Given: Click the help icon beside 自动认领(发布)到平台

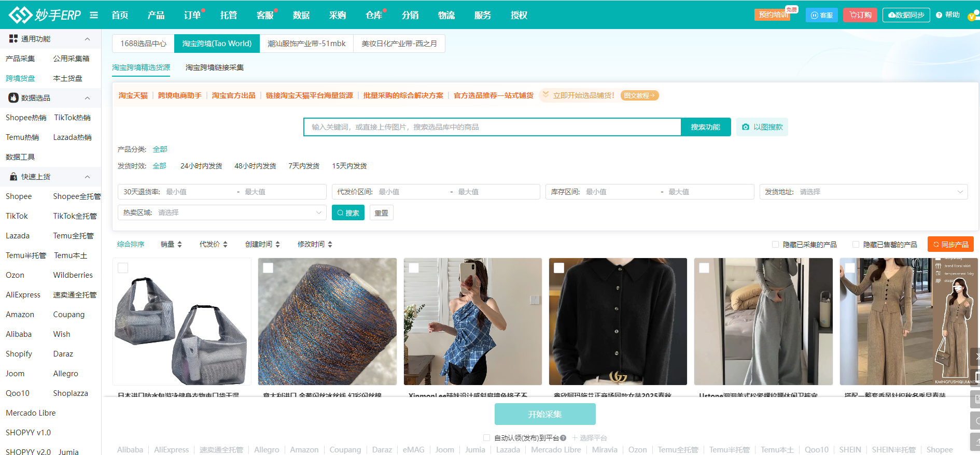Looking at the screenshot, I should tap(563, 438).
